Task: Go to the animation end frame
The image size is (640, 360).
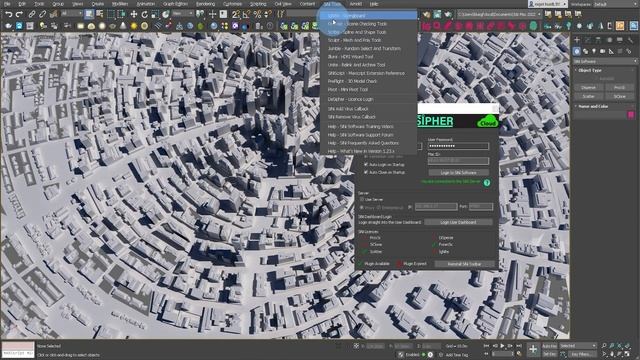Action: pyautogui.click(x=519, y=346)
